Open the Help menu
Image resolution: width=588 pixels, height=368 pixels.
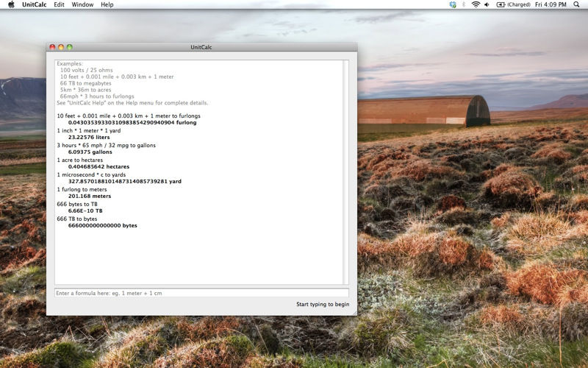pyautogui.click(x=107, y=4)
